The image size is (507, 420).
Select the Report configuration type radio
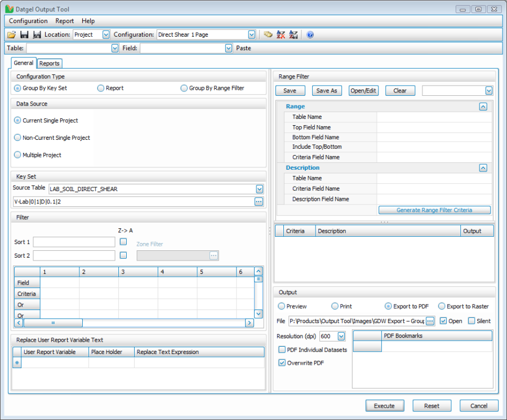pos(101,88)
